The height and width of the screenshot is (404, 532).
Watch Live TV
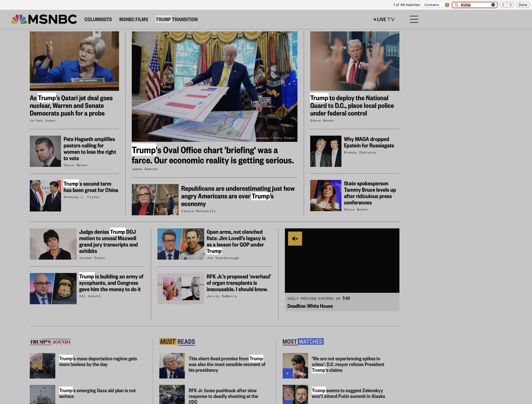click(384, 19)
